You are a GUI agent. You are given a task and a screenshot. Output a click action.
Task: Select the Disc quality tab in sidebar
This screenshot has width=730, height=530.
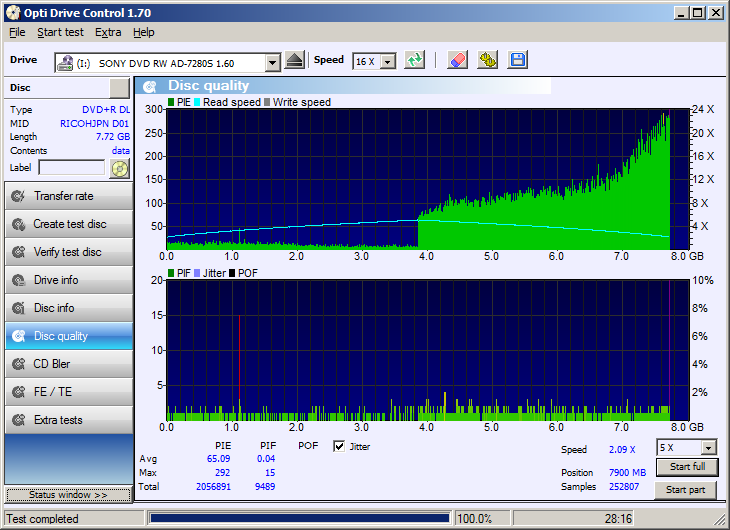click(x=69, y=336)
